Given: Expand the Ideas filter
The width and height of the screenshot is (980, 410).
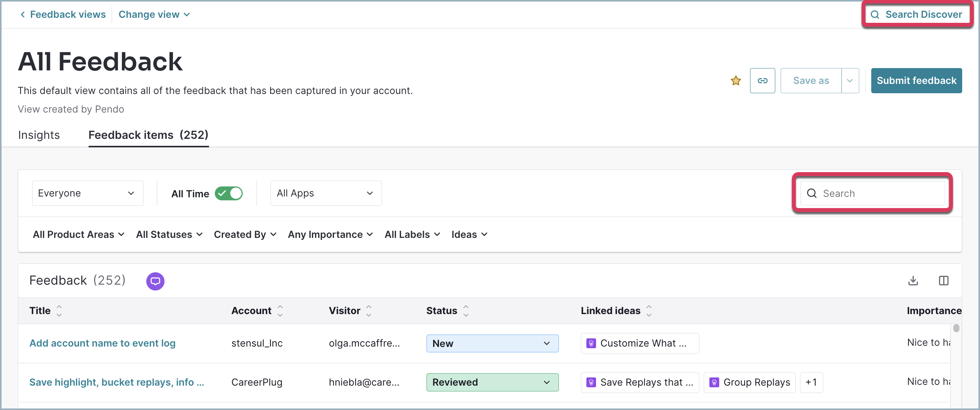Looking at the screenshot, I should click(469, 234).
